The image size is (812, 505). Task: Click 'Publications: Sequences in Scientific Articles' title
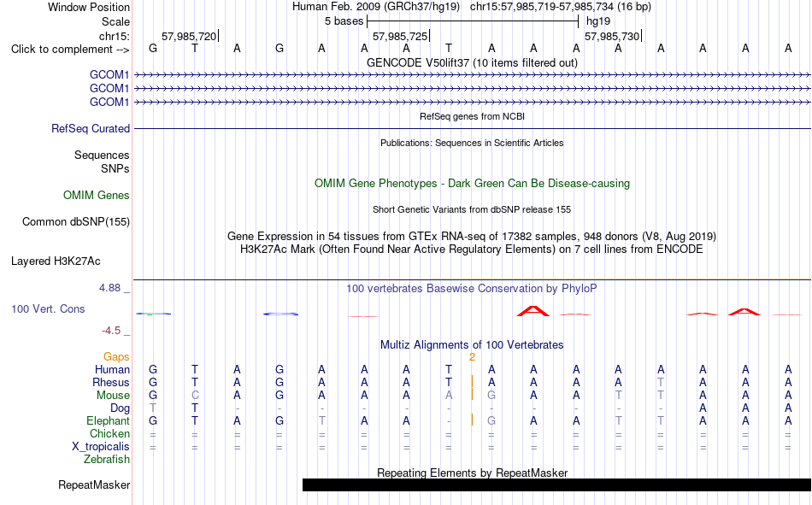pos(472,143)
